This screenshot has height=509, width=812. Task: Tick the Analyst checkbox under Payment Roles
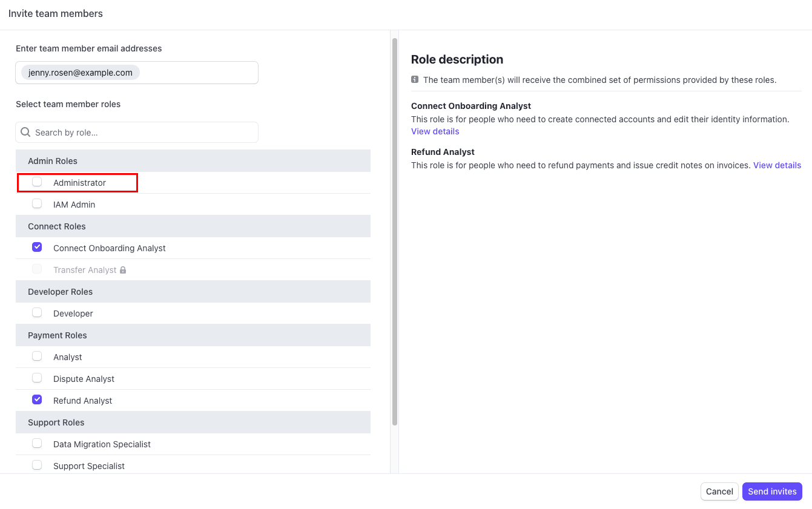pos(37,356)
